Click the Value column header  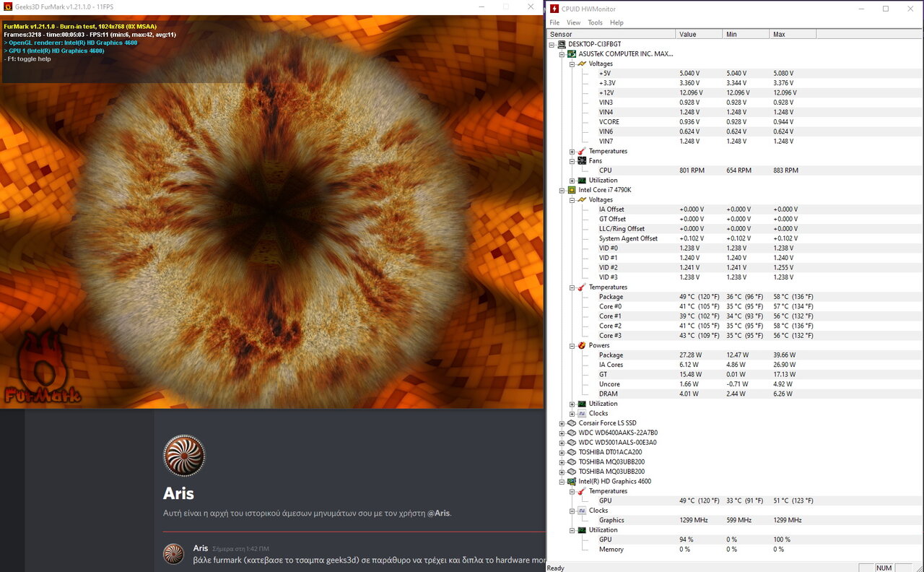699,34
